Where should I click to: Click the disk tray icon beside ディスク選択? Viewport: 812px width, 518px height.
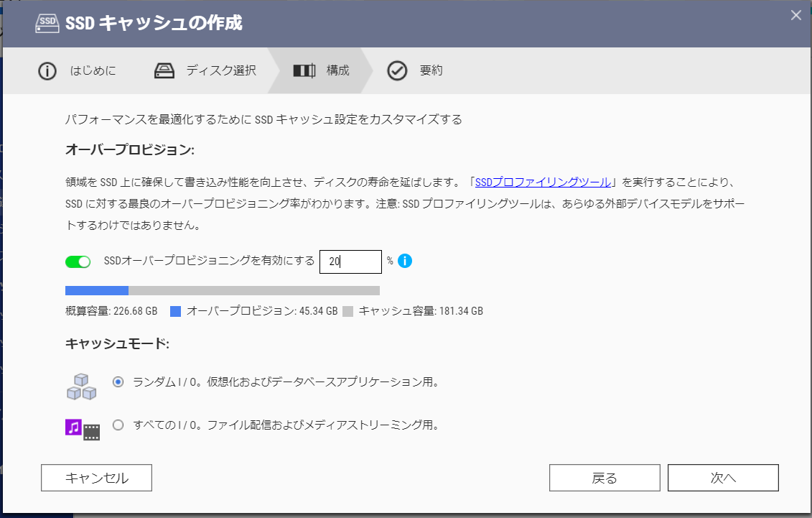164,70
